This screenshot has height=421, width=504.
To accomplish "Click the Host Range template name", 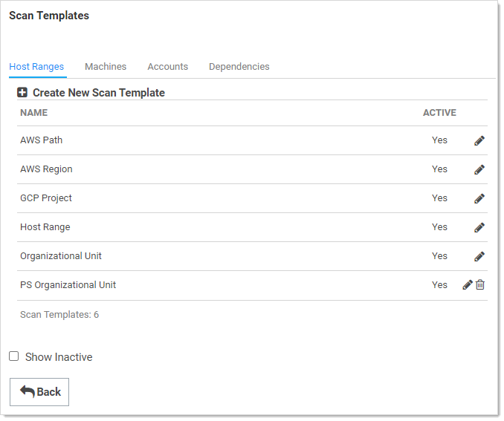I will 45,227.
